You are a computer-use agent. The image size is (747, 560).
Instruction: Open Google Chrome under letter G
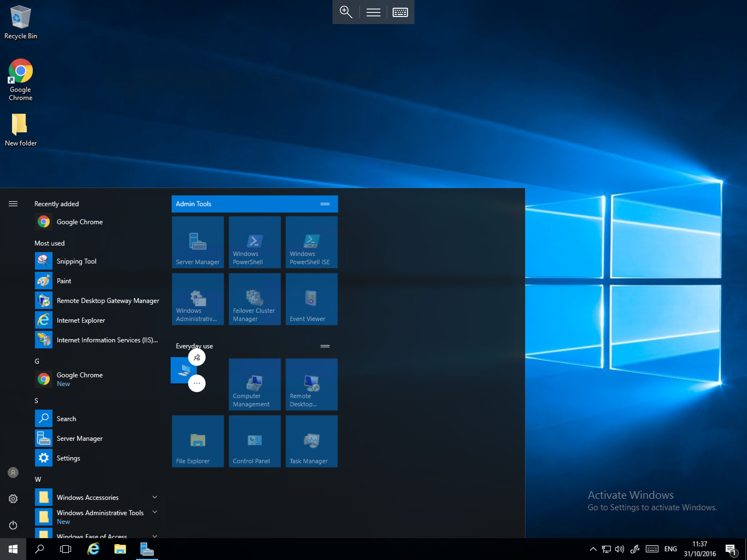click(x=98, y=379)
